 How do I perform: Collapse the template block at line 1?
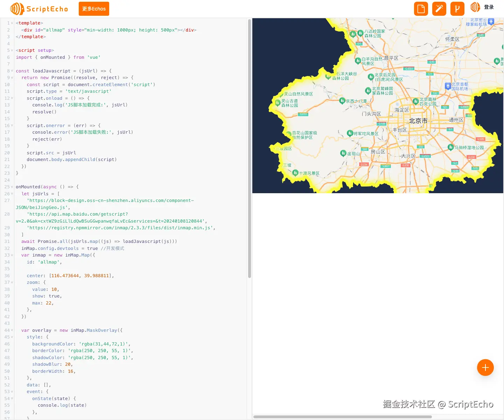(x=12, y=23)
